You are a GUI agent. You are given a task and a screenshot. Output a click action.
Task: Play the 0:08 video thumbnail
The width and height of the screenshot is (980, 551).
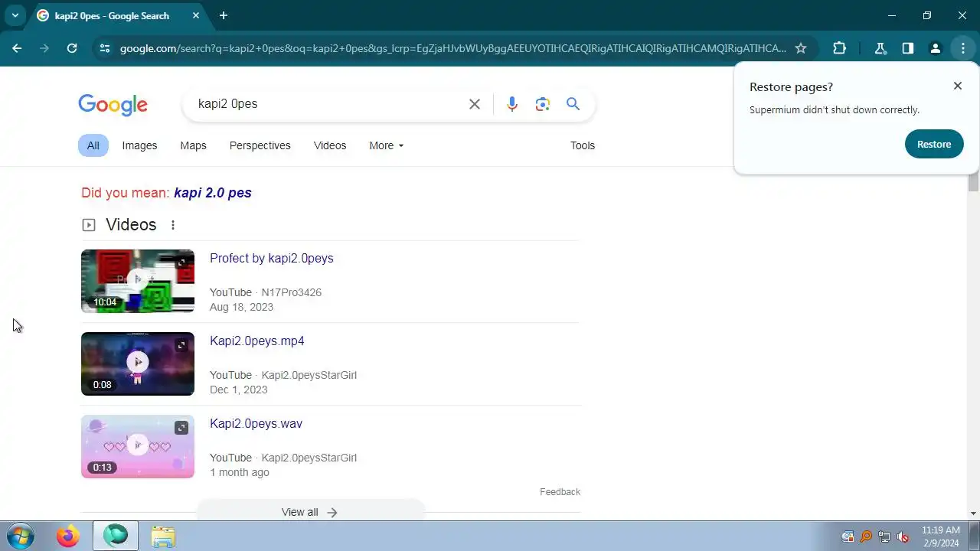pyautogui.click(x=138, y=364)
